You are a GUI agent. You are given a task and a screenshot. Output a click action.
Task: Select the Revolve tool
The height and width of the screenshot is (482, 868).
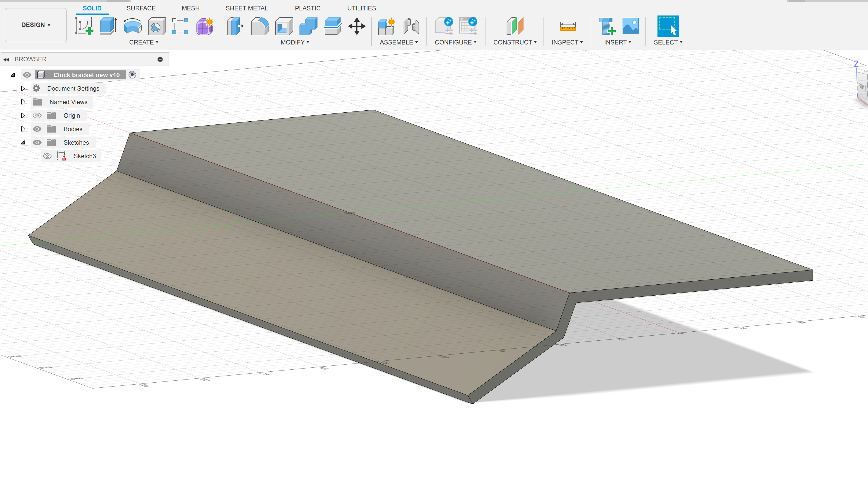click(132, 26)
